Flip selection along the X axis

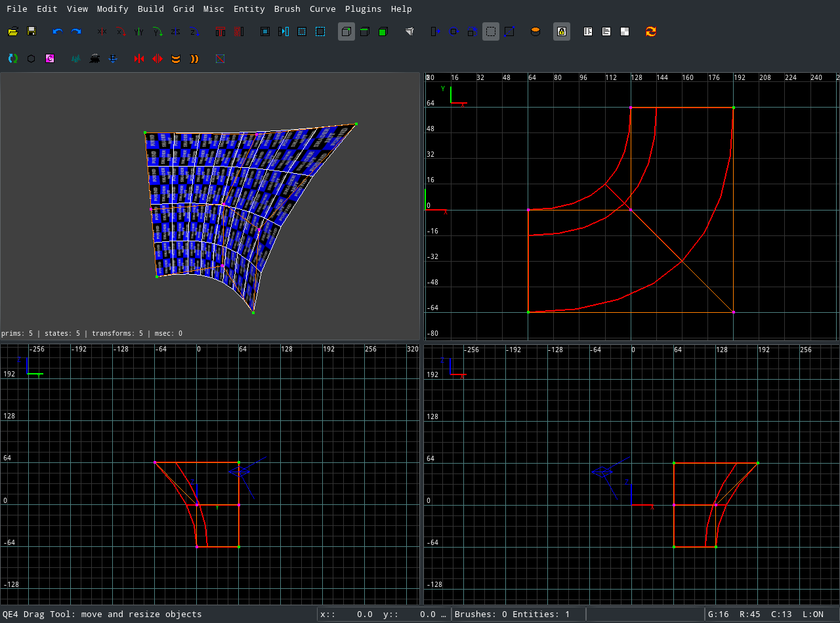tap(102, 31)
